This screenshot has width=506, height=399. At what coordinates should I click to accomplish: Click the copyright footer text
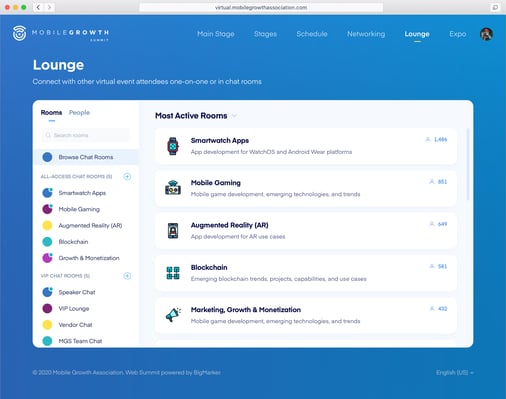(x=127, y=372)
